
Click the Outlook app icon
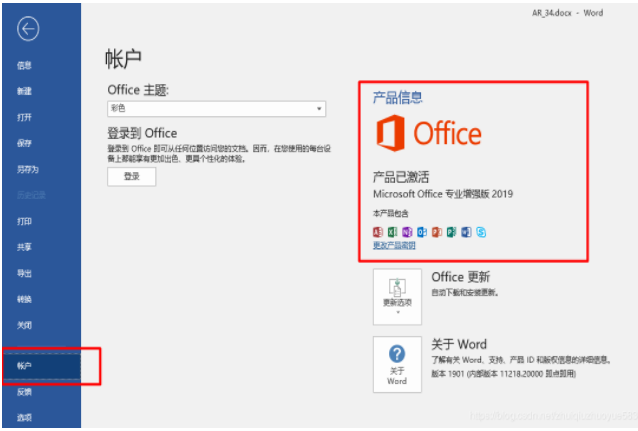422,232
